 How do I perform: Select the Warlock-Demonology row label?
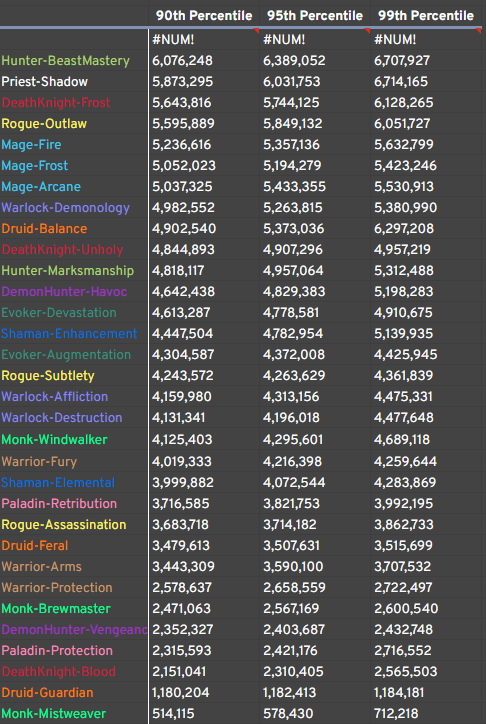coord(66,208)
